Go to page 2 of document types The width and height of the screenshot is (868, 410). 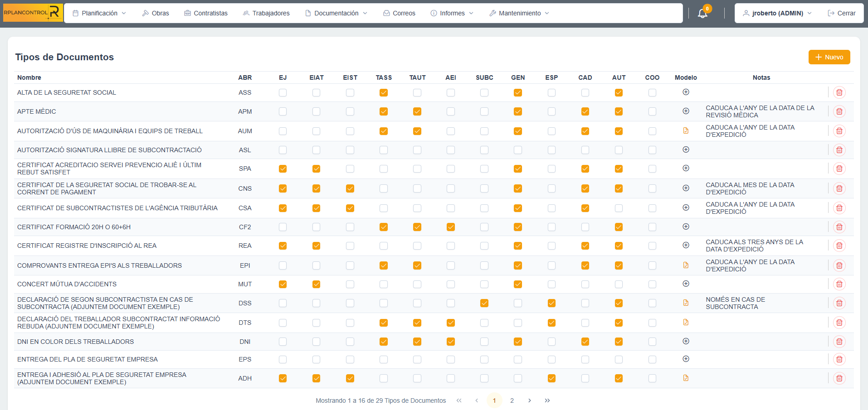pyautogui.click(x=512, y=400)
